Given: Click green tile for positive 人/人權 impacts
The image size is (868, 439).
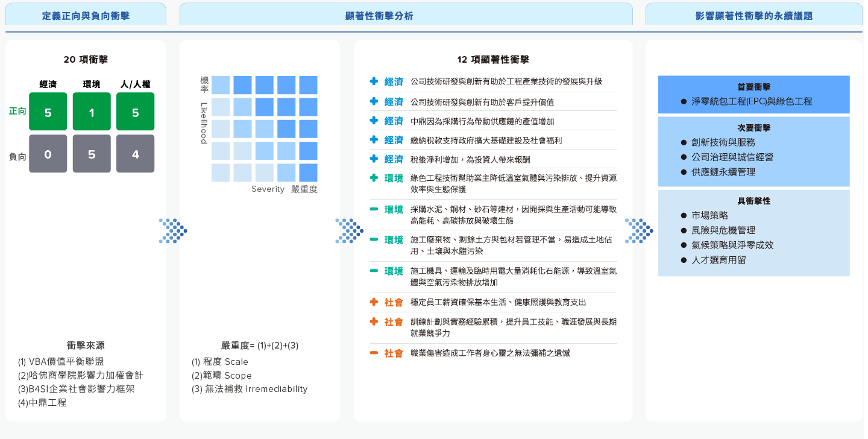Looking at the screenshot, I should pyautogui.click(x=135, y=112).
